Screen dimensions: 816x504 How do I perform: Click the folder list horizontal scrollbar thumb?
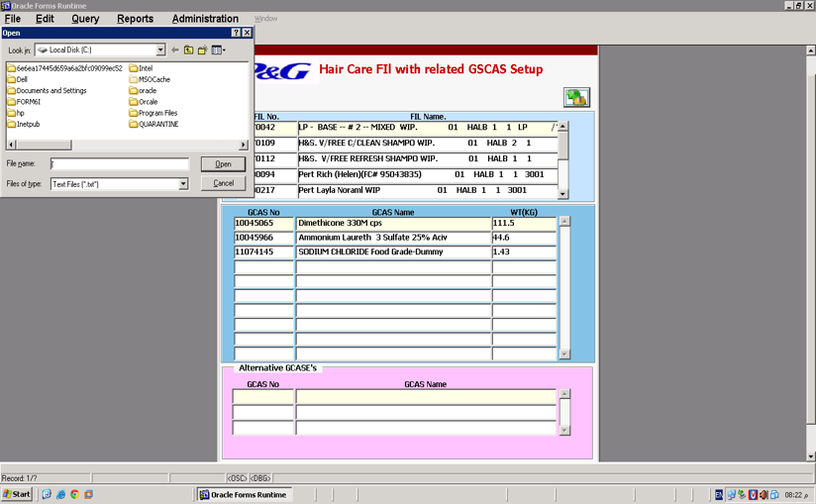[x=44, y=145]
